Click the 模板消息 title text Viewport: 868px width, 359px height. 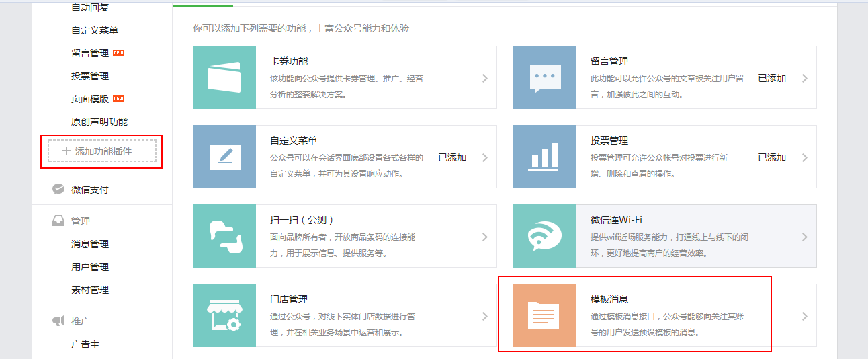[x=609, y=299]
